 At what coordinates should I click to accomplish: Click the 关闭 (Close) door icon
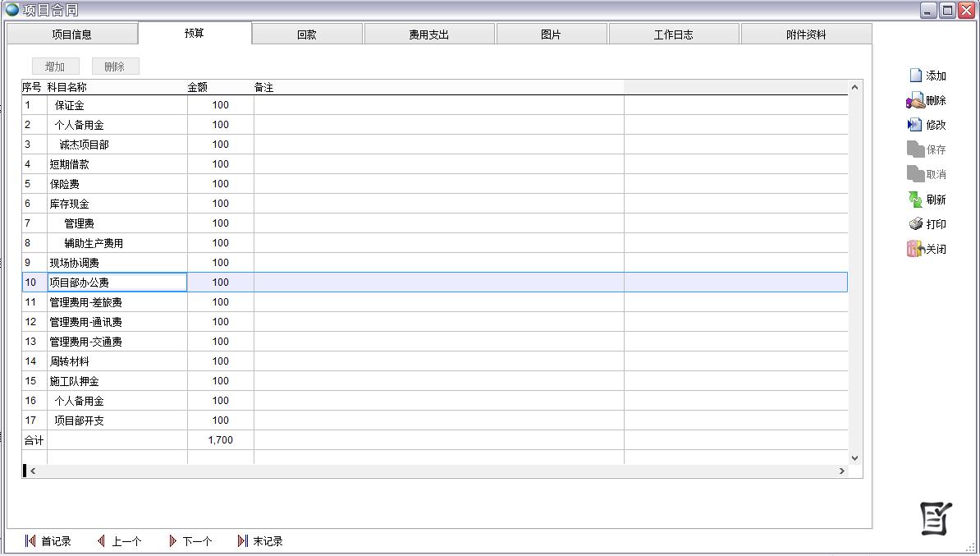pos(915,249)
